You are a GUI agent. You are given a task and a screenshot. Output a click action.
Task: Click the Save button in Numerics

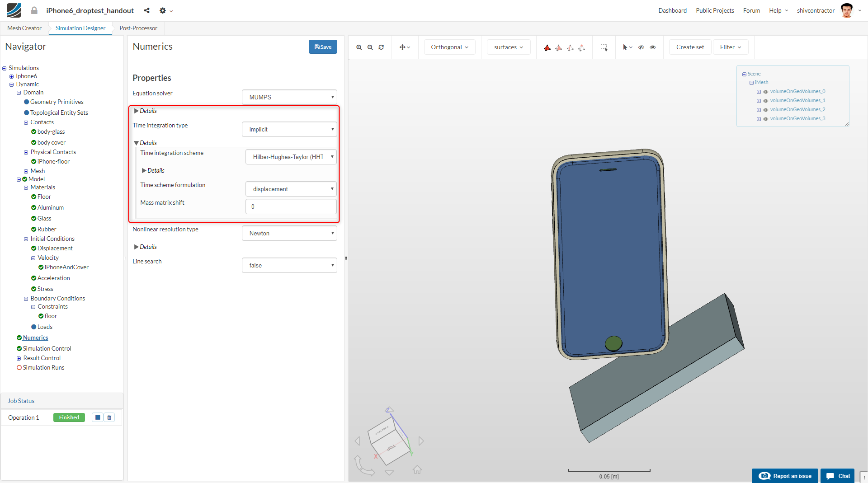tap(323, 47)
